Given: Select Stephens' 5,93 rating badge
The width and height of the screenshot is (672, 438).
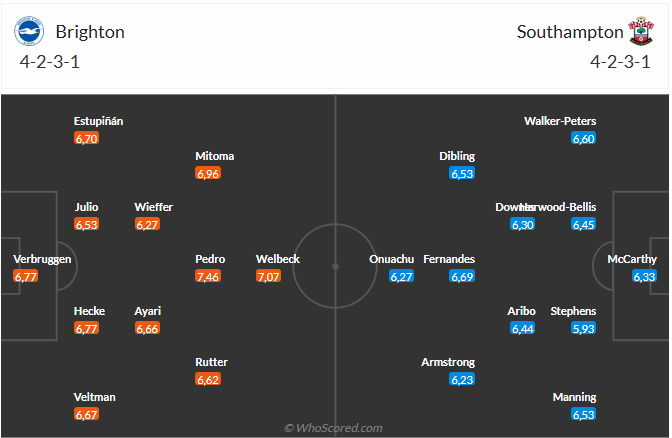Looking at the screenshot, I should click(584, 328).
